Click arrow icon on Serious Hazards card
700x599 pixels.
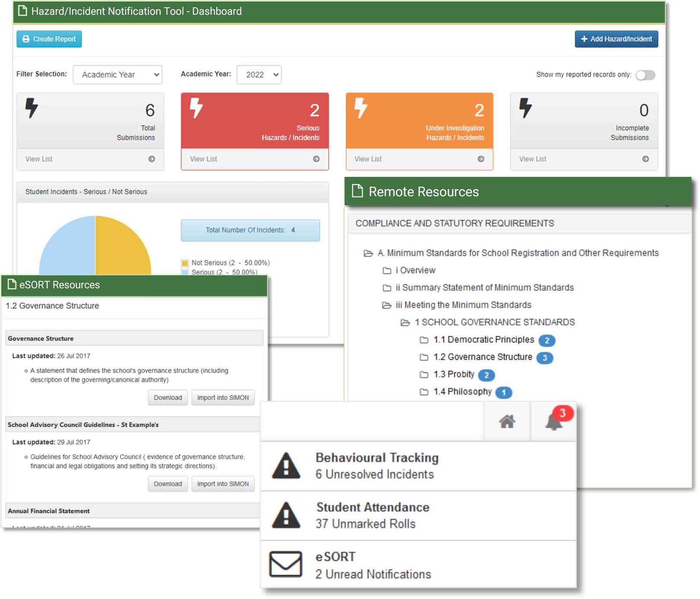click(x=316, y=159)
